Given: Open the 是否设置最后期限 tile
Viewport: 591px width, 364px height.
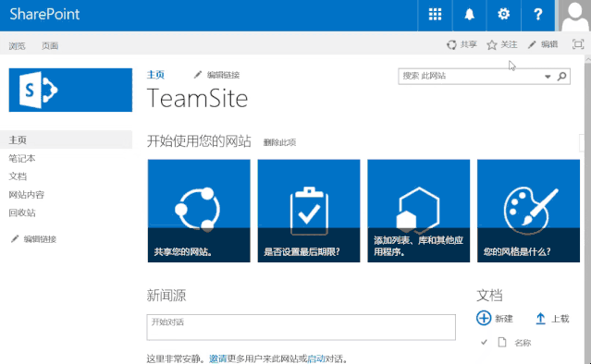Looking at the screenshot, I should click(309, 211).
